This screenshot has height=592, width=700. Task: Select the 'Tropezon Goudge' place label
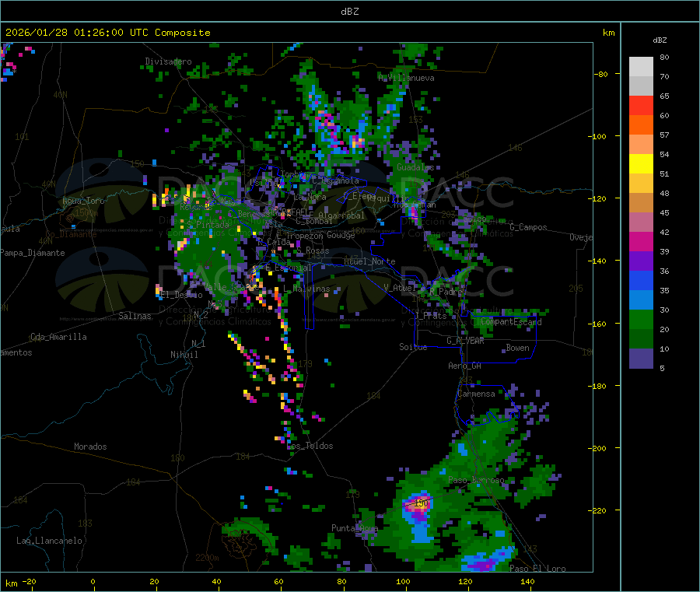(320, 236)
